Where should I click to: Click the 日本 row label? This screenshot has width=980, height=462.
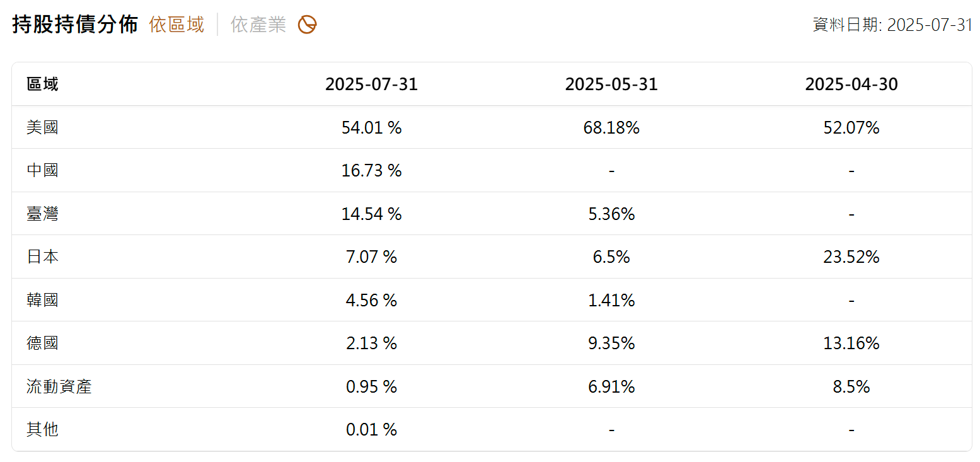click(x=43, y=257)
